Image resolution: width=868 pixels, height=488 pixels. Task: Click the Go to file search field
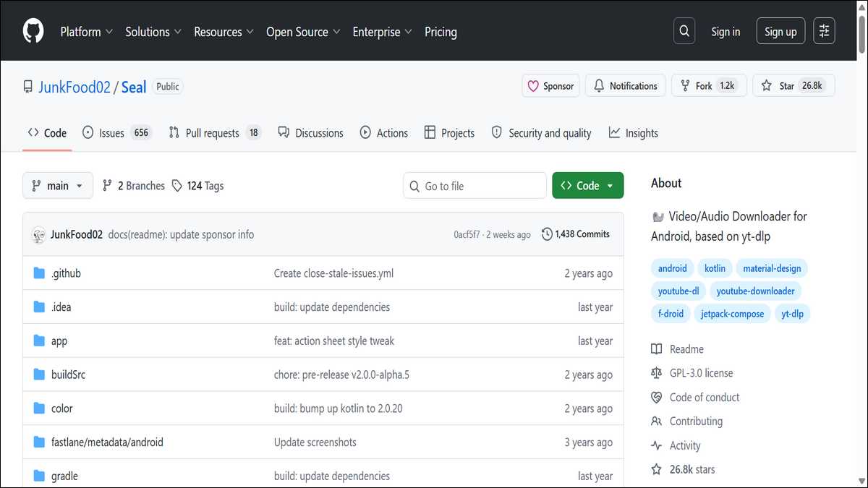point(475,186)
